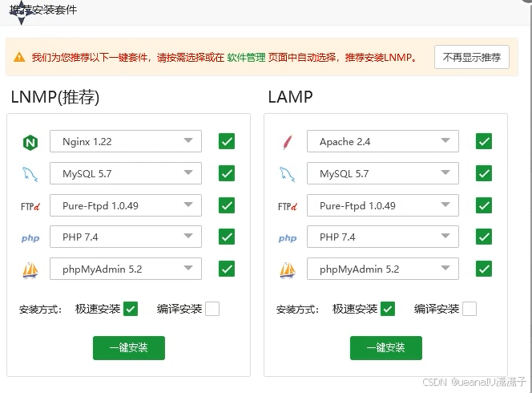Image resolution: width=532 pixels, height=393 pixels.
Task: Click the LNMP(推荐) heading
Action: (55, 97)
